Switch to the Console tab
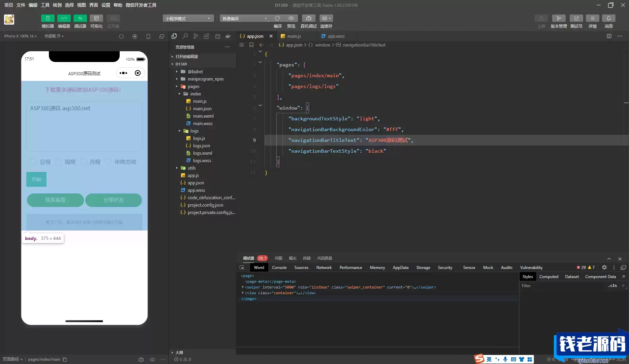 point(279,268)
